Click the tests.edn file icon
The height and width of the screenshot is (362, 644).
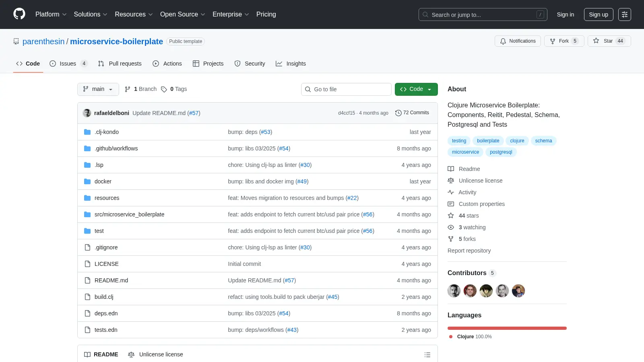click(x=87, y=330)
